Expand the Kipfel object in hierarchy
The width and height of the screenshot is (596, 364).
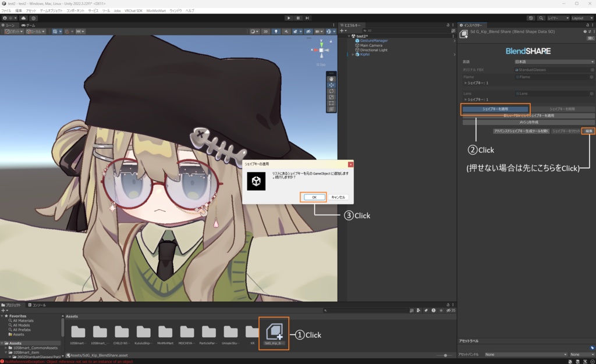tap(353, 54)
